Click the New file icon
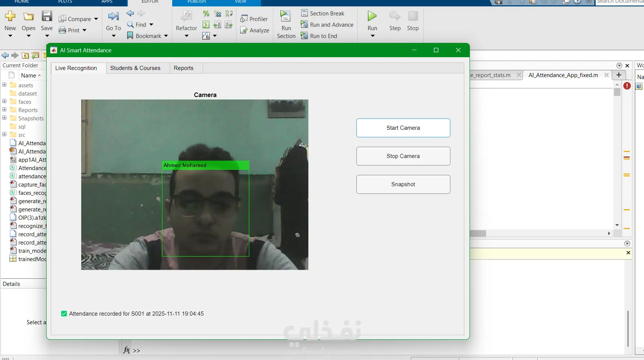 point(10,16)
